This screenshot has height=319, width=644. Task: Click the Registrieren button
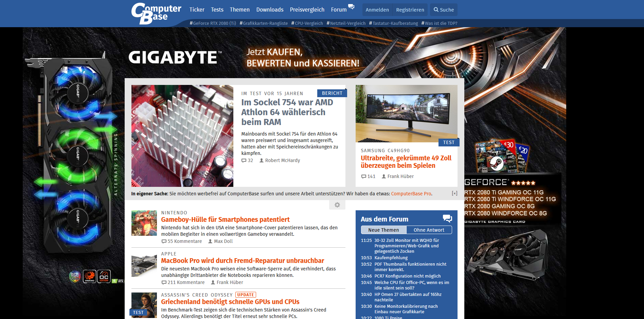(x=410, y=10)
